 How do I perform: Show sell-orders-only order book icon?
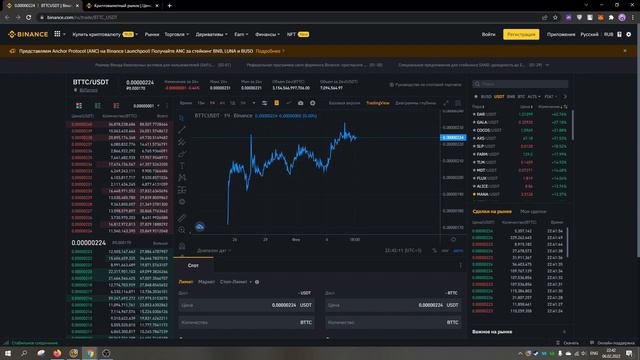116,106
